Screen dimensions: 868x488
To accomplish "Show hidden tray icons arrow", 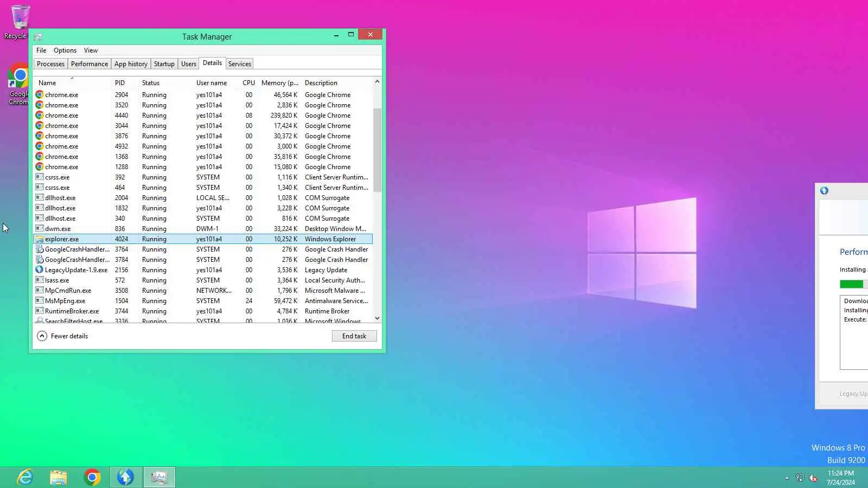I will (x=787, y=478).
